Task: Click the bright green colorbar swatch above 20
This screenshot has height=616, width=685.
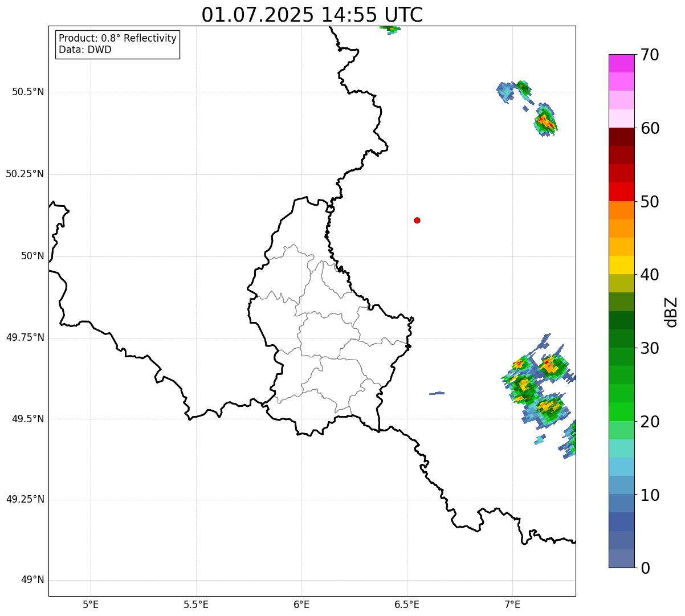Action: [x=621, y=411]
